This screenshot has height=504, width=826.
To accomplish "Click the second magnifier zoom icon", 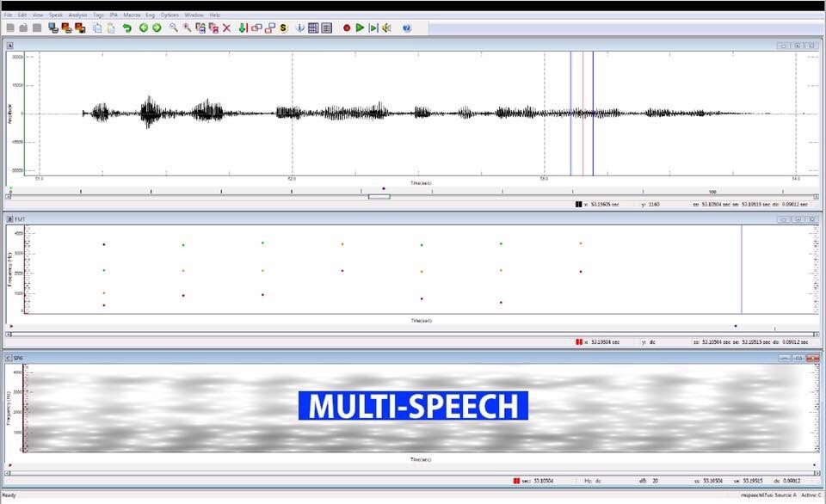I will point(187,28).
